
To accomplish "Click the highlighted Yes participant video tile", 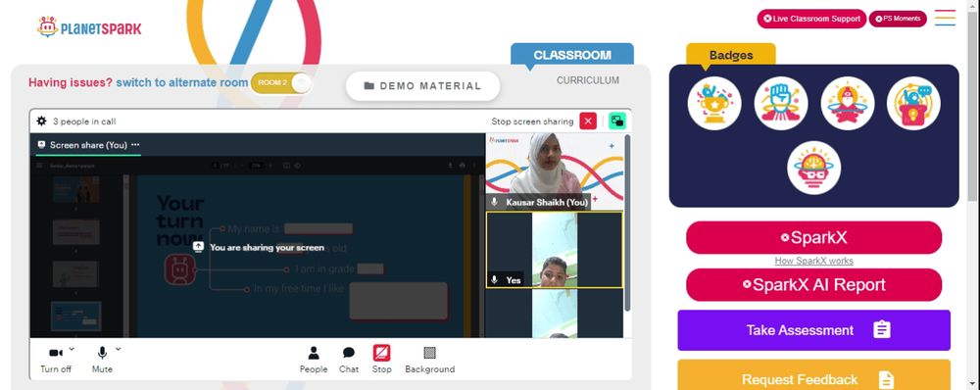I will (555, 250).
